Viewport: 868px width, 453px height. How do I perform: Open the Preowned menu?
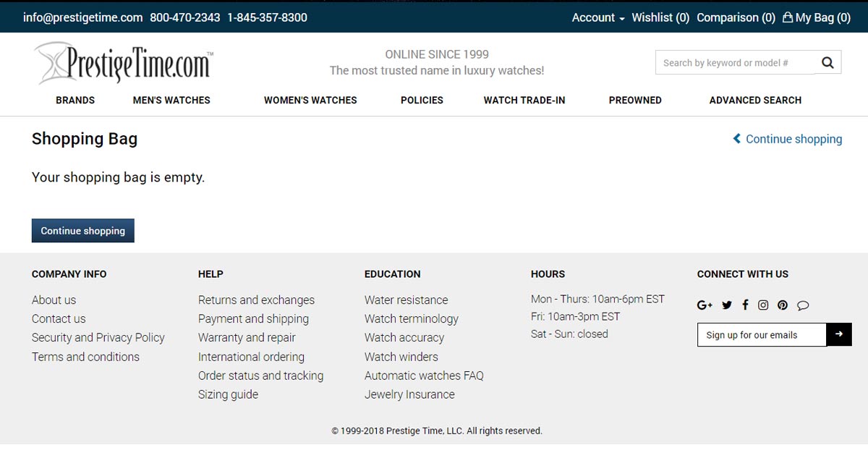click(635, 100)
